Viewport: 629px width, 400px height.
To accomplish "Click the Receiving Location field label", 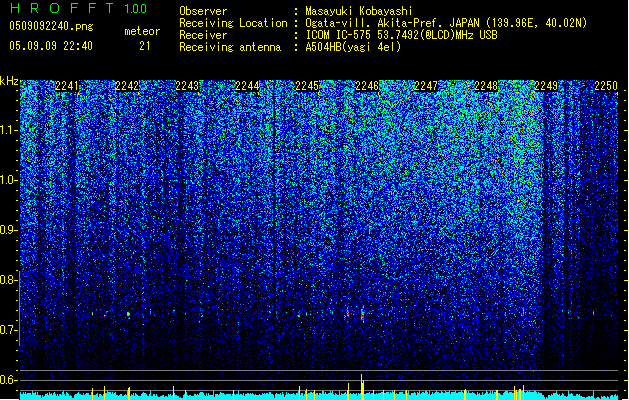I will pos(233,23).
